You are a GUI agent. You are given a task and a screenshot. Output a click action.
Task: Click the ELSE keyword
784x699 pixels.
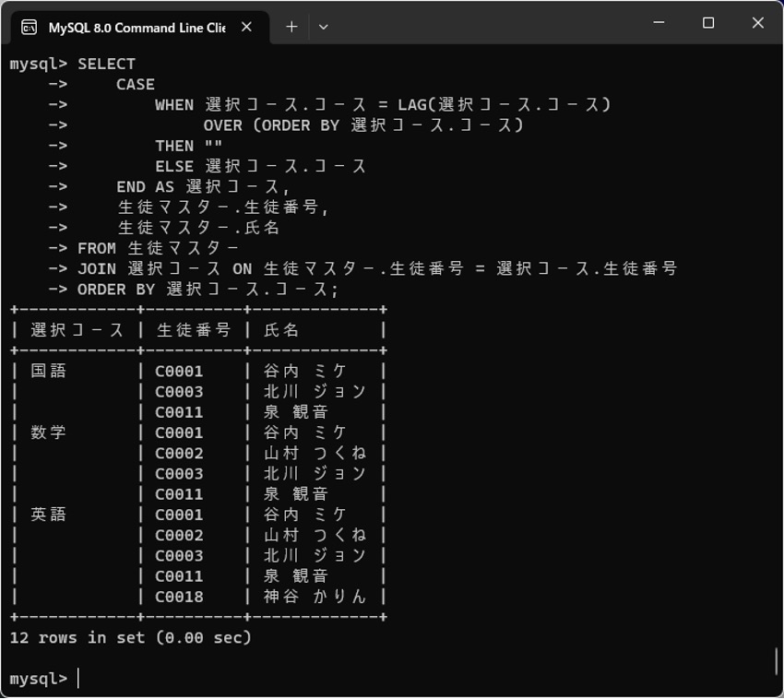point(174,167)
